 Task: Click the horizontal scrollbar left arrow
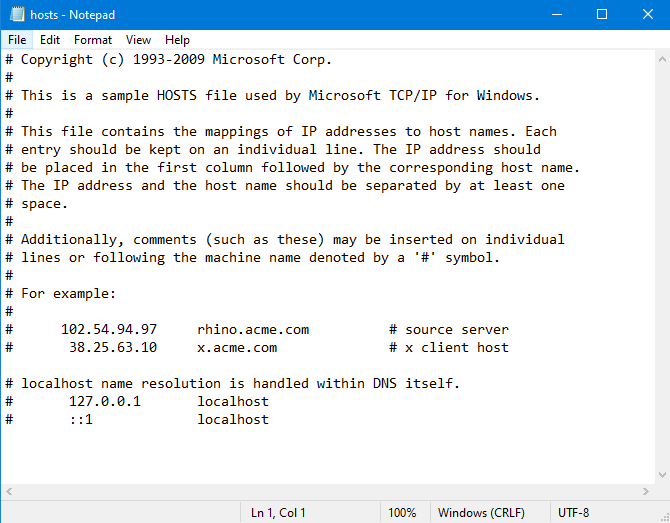(x=9, y=493)
